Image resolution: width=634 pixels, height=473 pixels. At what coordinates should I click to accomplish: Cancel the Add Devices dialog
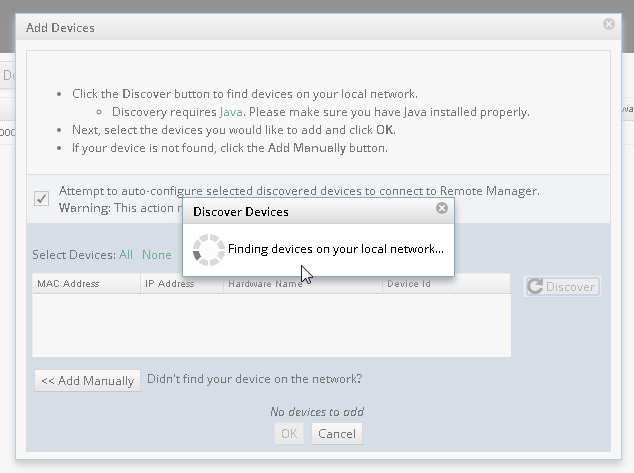point(336,433)
